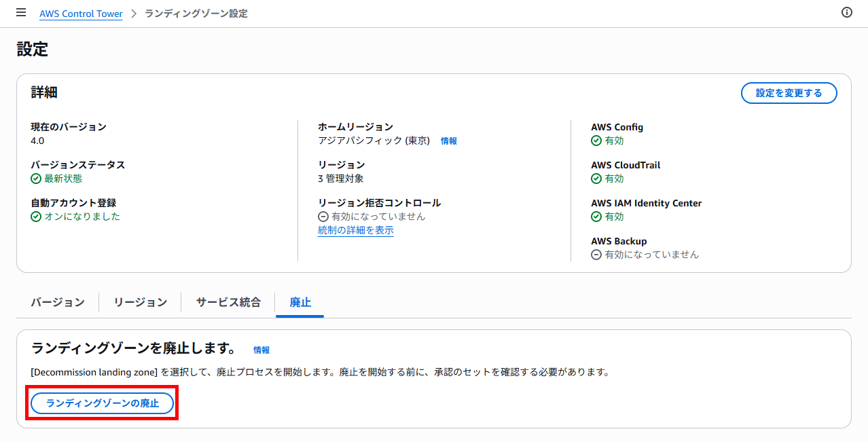Viewport: 868px width, 442px height.
Task: Click the アジアパシフィック (東京) value
Action: [x=374, y=141]
